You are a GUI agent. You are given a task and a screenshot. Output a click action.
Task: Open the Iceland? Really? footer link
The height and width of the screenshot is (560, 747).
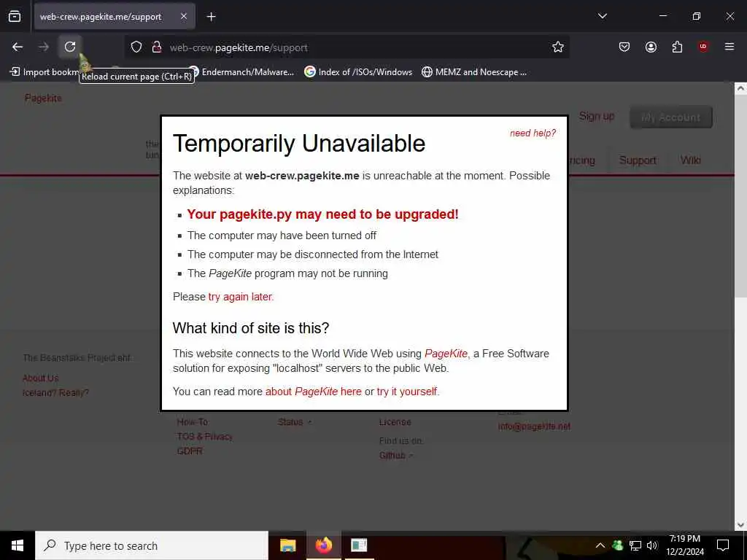(x=55, y=393)
